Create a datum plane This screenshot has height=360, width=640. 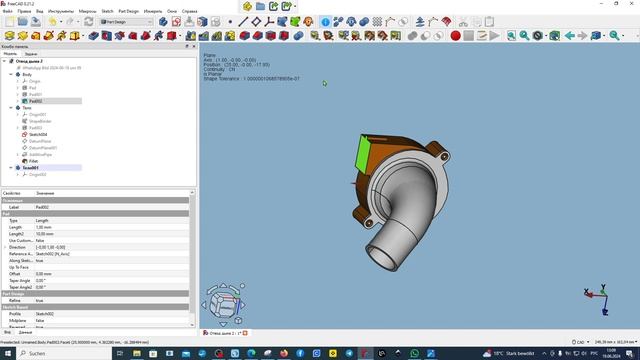click(256, 22)
